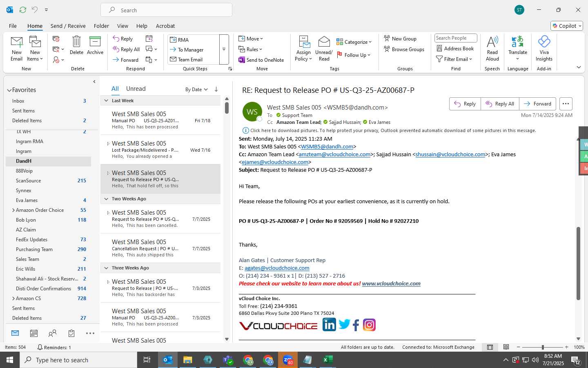The width and height of the screenshot is (588, 368).
Task: Expand the Quick Steps gallery
Action: tap(224, 49)
